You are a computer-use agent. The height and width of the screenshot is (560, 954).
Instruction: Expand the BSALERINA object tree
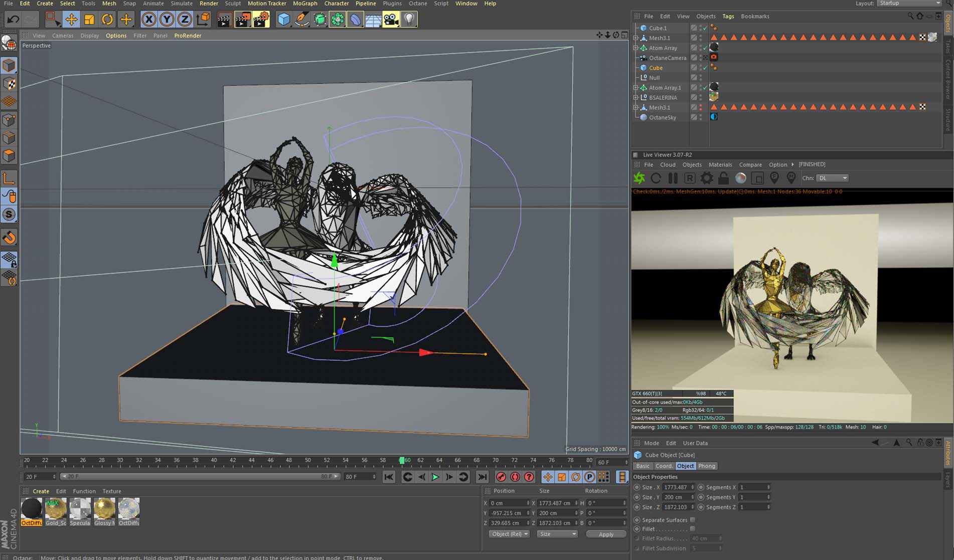[636, 98]
